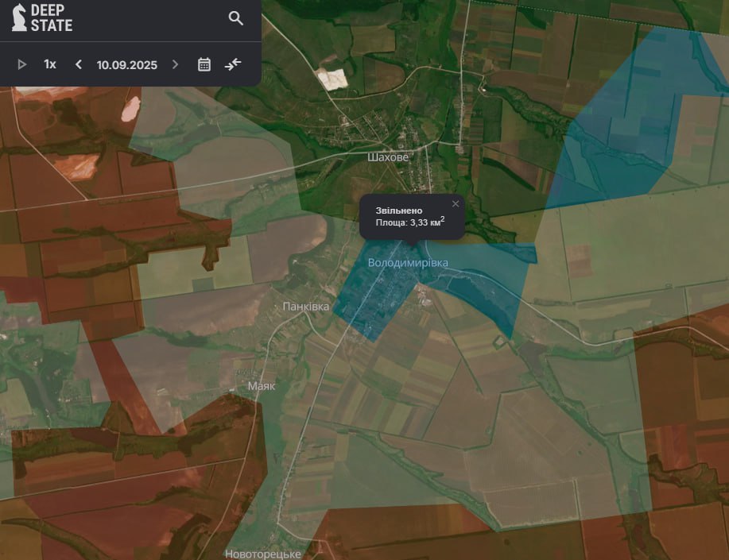Select the Панківка settlement label
The width and height of the screenshot is (729, 560).
tap(305, 306)
